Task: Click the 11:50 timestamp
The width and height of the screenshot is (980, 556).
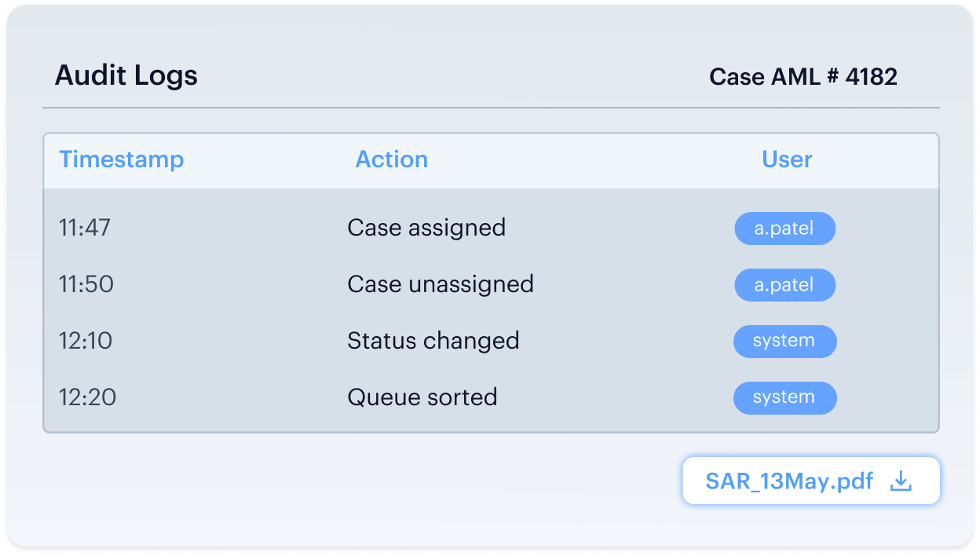Action: pos(86,284)
